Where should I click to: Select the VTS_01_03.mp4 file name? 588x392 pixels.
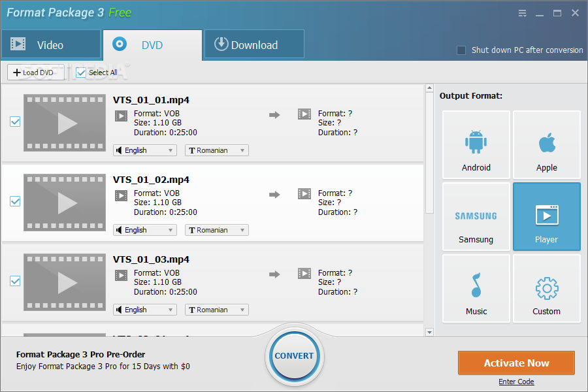[x=151, y=259]
